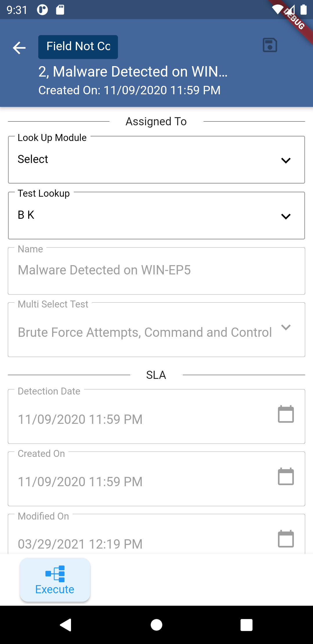Click the Name input field

click(x=156, y=270)
